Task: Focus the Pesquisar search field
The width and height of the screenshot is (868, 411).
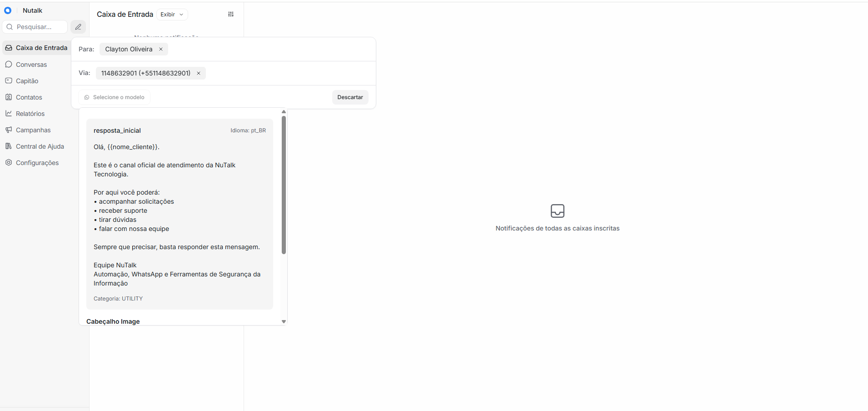Action: click(x=35, y=27)
